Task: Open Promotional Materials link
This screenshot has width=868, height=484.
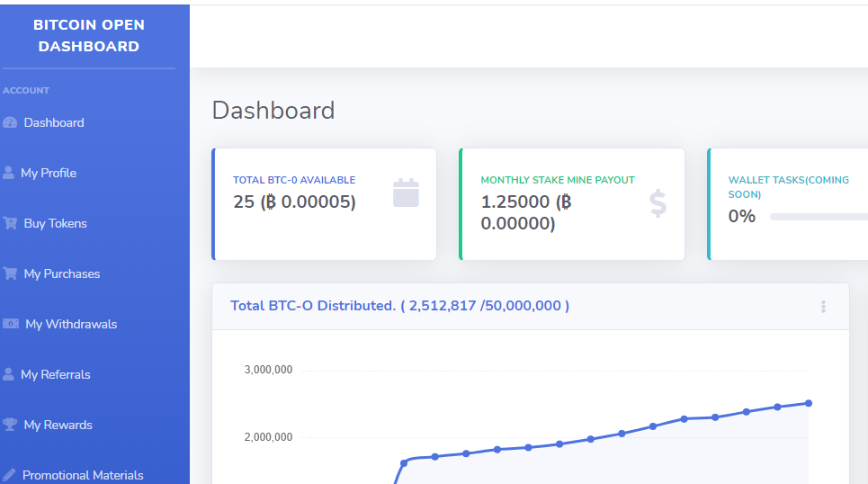Action: coord(83,475)
